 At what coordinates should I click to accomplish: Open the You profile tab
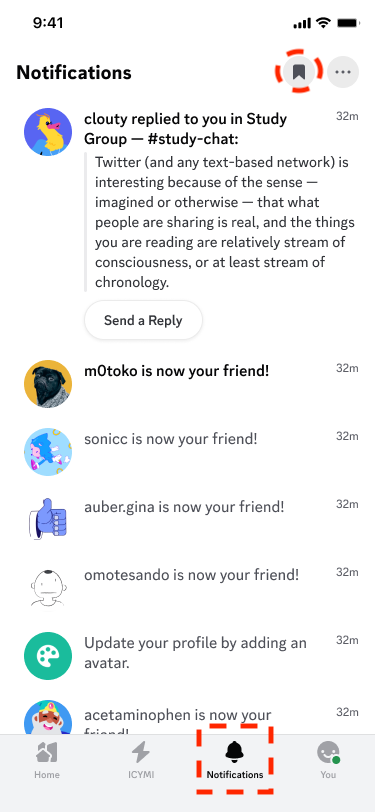(328, 759)
